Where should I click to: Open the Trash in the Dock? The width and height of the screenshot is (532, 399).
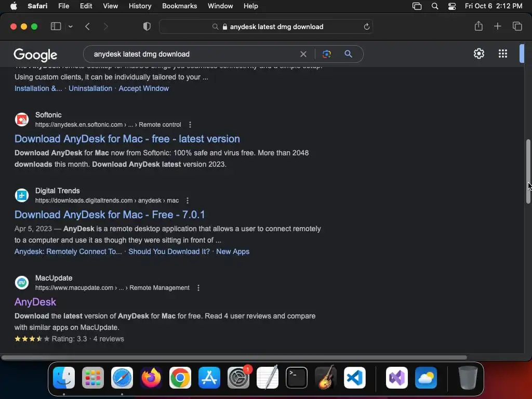468,378
